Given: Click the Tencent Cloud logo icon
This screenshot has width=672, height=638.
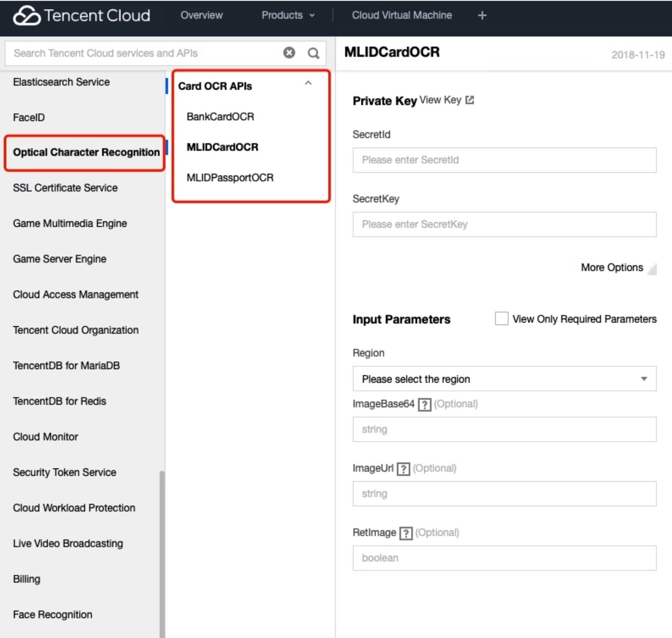Looking at the screenshot, I should pyautogui.click(x=27, y=15).
